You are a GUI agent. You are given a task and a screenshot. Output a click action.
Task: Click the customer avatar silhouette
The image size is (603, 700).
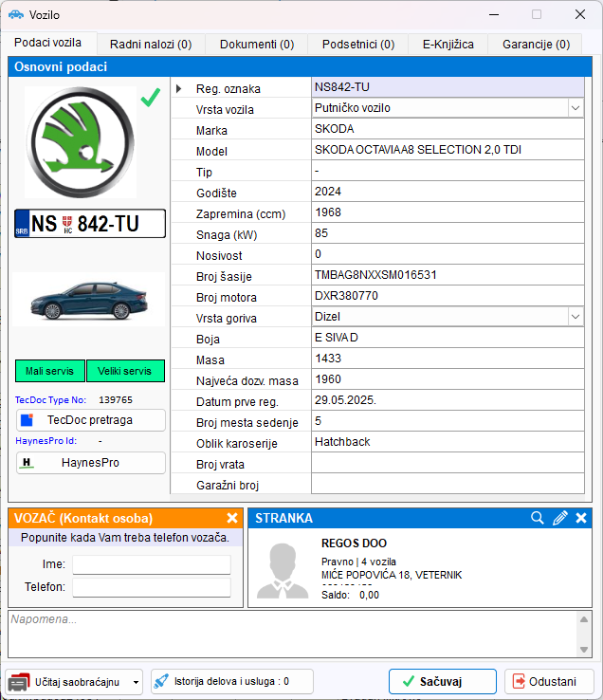283,571
